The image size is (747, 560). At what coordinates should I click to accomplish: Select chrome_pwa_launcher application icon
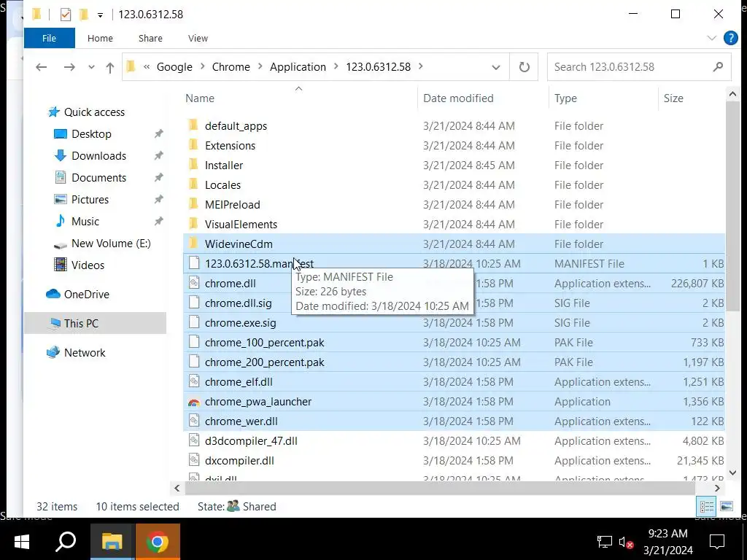(x=193, y=402)
